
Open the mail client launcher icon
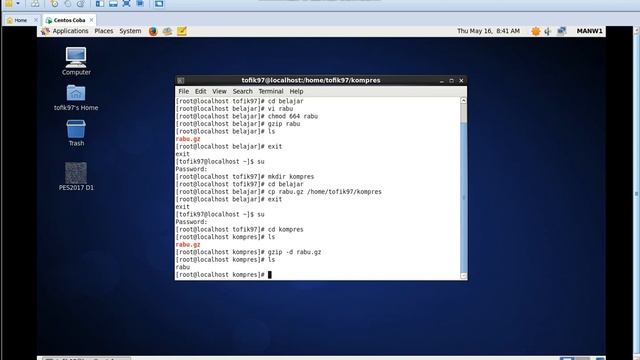click(x=167, y=31)
